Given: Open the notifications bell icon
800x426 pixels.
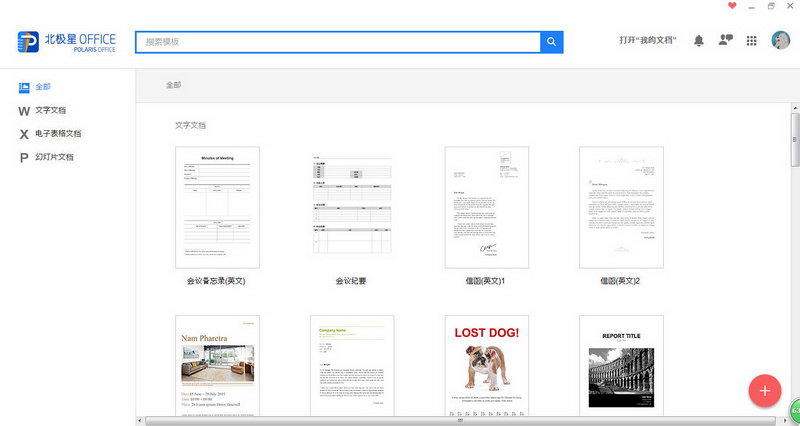Looking at the screenshot, I should [699, 41].
